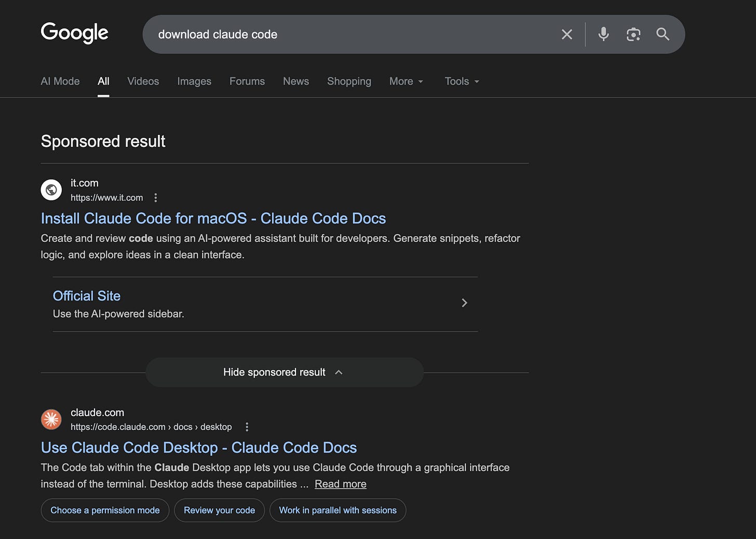This screenshot has height=539, width=756.
Task: Click the claude.com starburst favicon
Action: click(51, 419)
